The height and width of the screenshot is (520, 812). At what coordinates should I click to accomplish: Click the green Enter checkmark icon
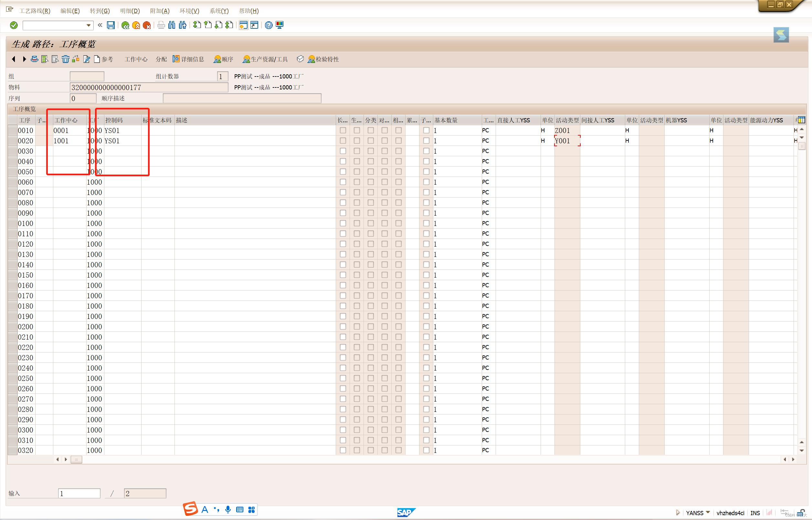pos(14,25)
